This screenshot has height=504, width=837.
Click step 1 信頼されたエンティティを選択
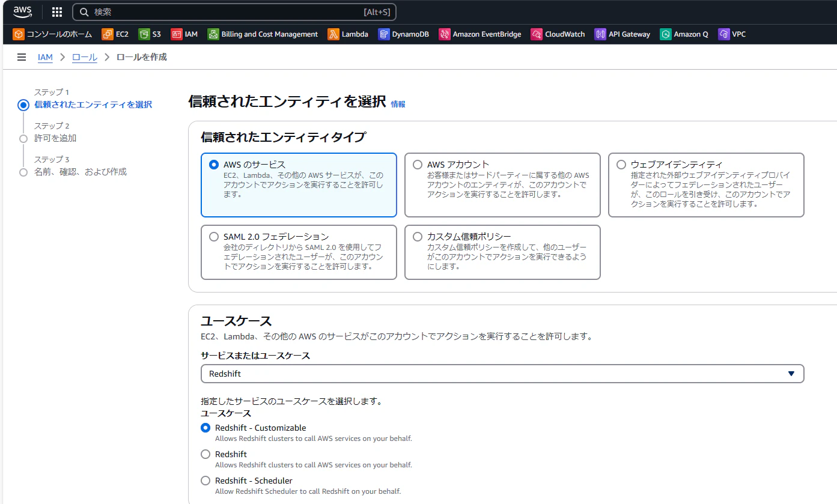pyautogui.click(x=93, y=105)
